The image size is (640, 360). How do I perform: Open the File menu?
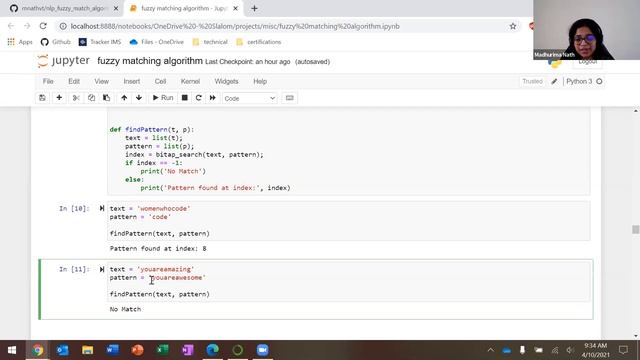[x=48, y=81]
